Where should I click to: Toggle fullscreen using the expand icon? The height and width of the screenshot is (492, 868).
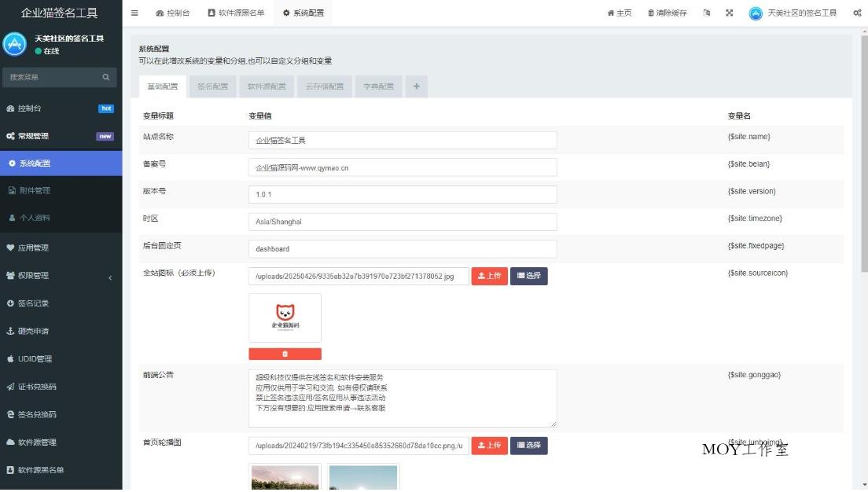click(x=727, y=13)
